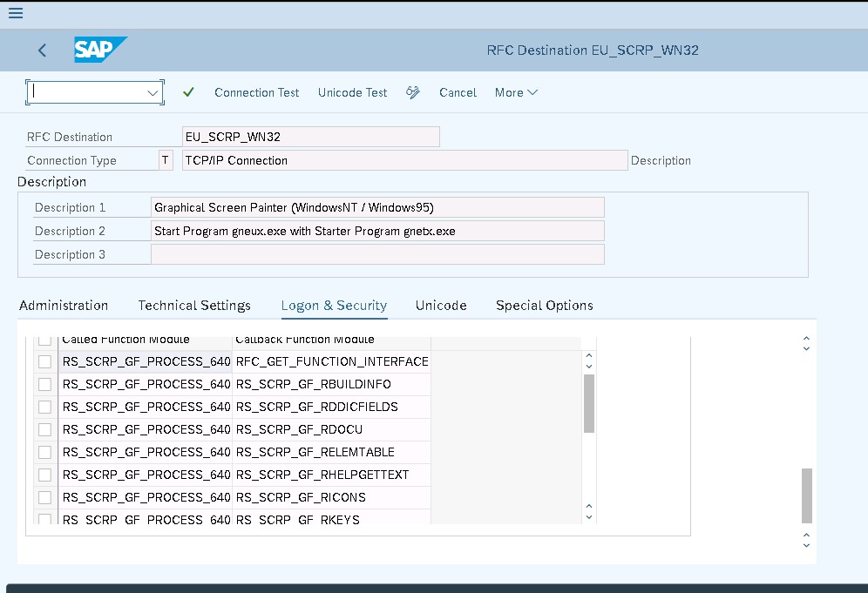
Task: Go back using the left arrow
Action: click(x=42, y=51)
